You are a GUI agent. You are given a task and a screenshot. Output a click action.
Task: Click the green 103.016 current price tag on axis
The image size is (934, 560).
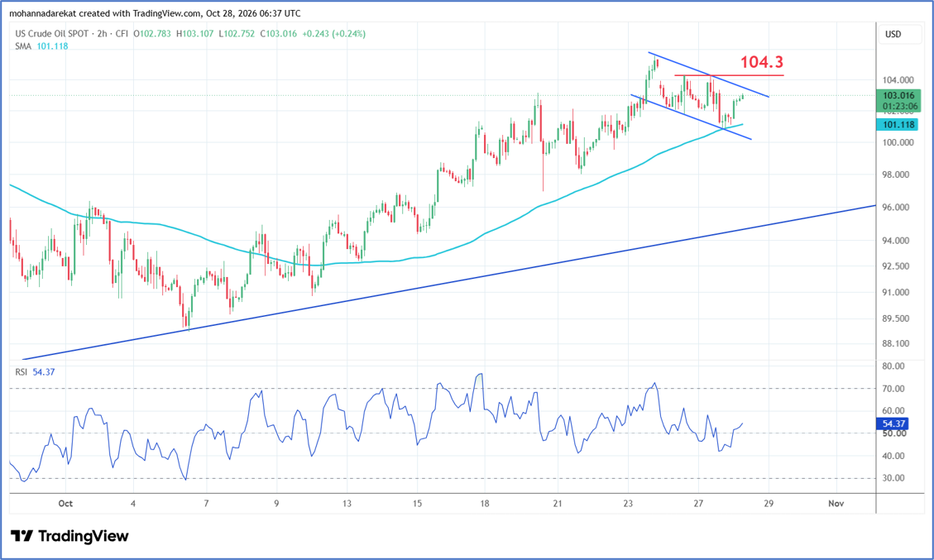coord(898,101)
